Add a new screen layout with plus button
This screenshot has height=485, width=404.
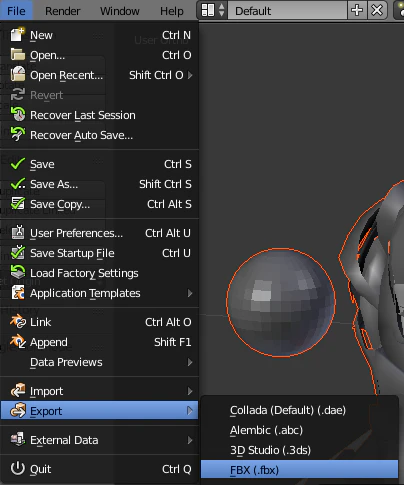(357, 10)
